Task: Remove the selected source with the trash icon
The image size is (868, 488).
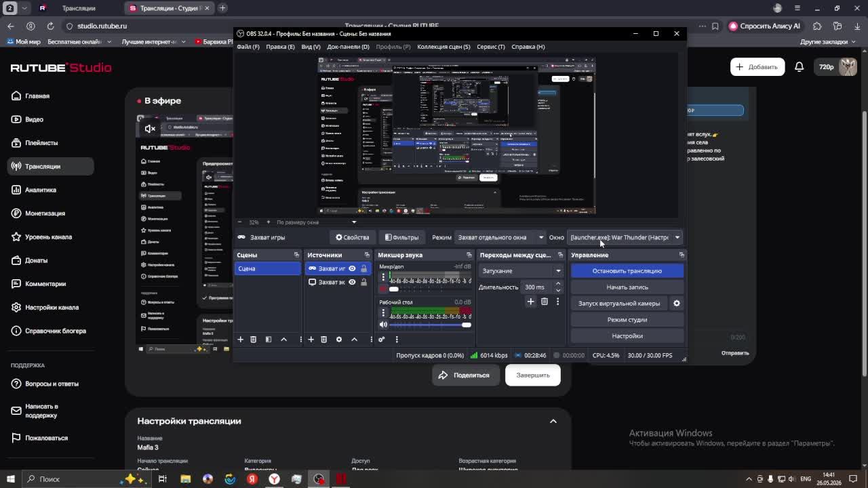Action: [323, 339]
